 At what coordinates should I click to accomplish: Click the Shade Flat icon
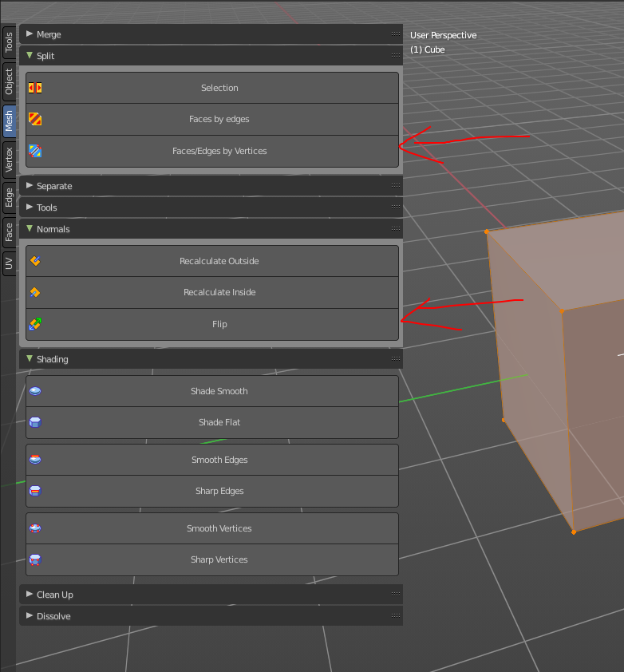(x=35, y=422)
